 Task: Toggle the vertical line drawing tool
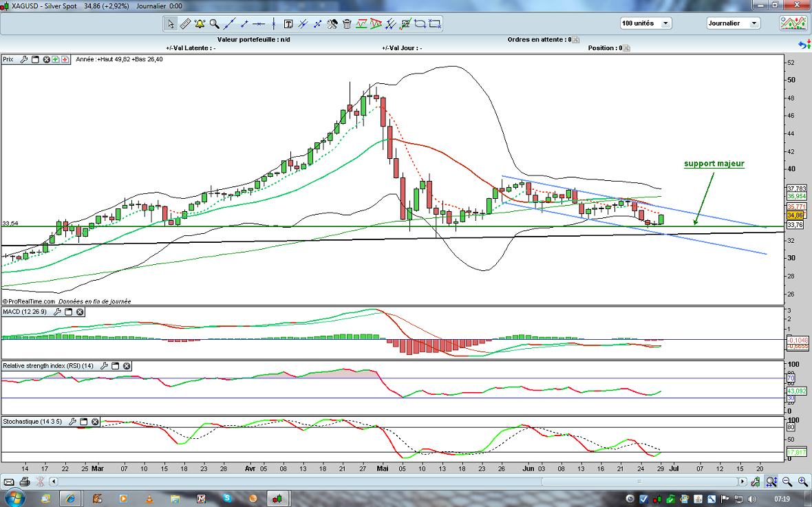(x=273, y=24)
